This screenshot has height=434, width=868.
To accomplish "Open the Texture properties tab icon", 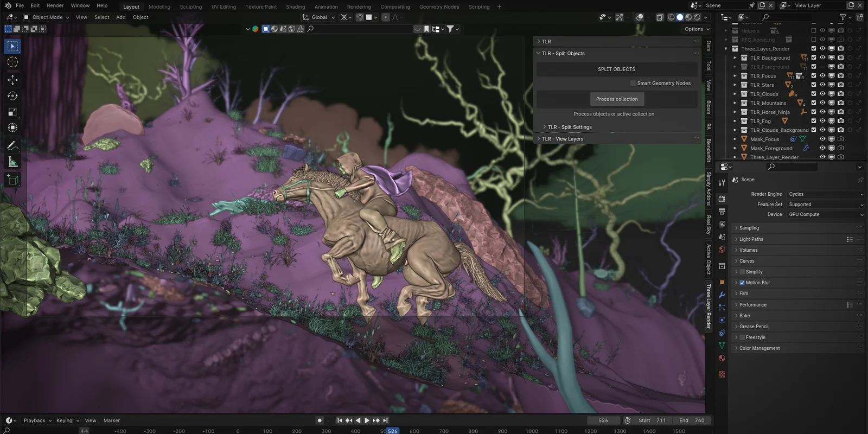I will pos(722,374).
